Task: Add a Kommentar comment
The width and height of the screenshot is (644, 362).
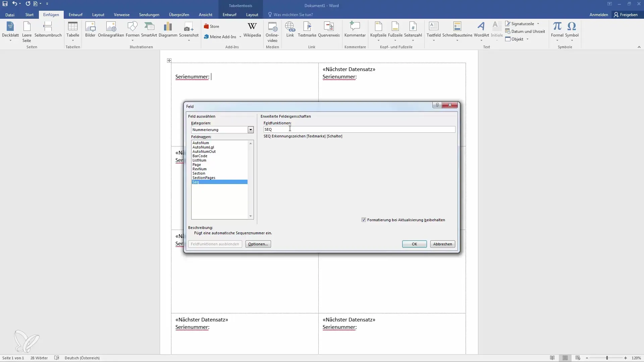Action: [355, 29]
